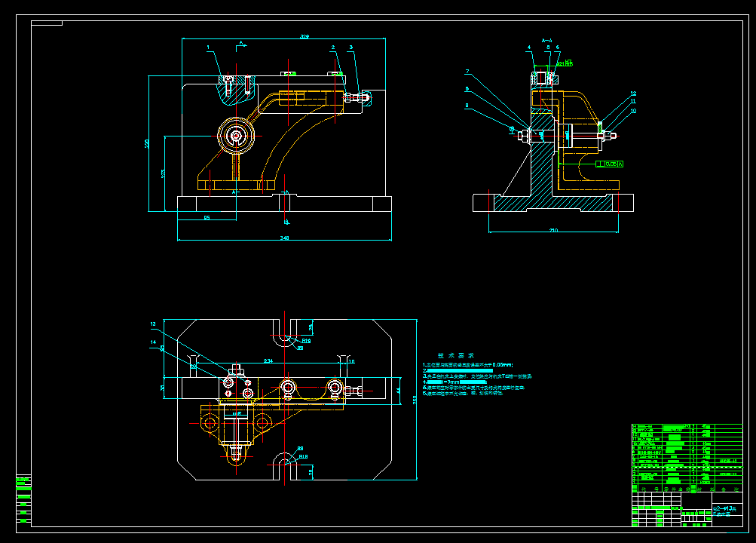Click the A-A section view label

(x=546, y=41)
